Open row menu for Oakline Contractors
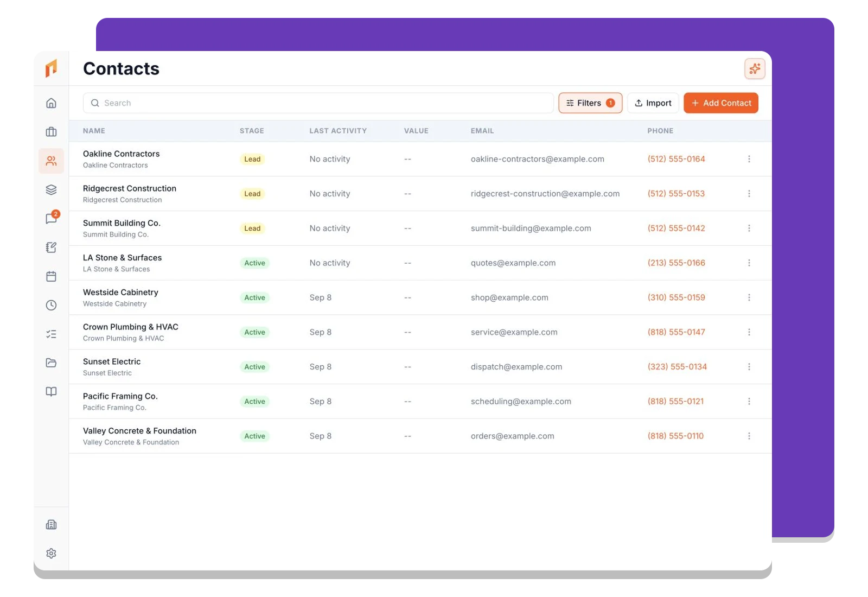Viewport: 868px width, 597px height. [x=749, y=159]
